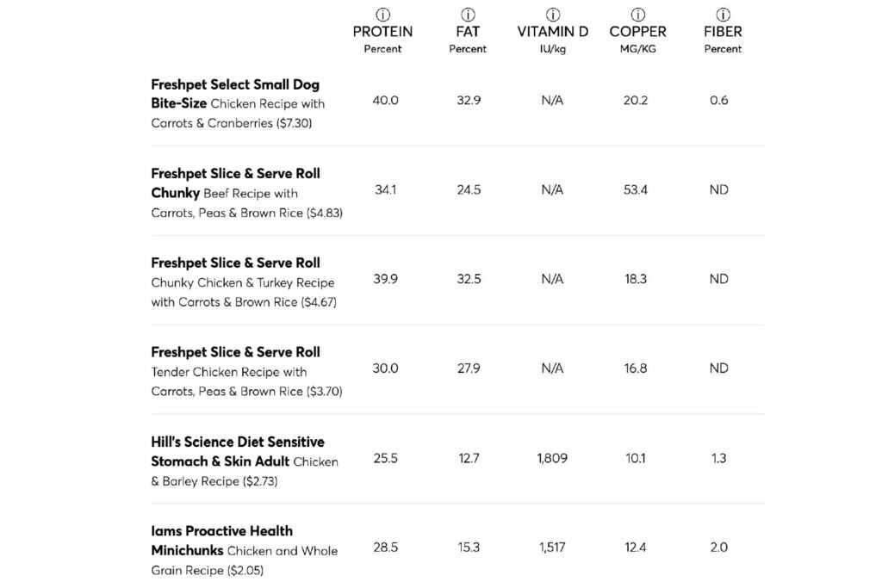Show info for the Copper column
The image size is (882, 588).
coord(637,15)
